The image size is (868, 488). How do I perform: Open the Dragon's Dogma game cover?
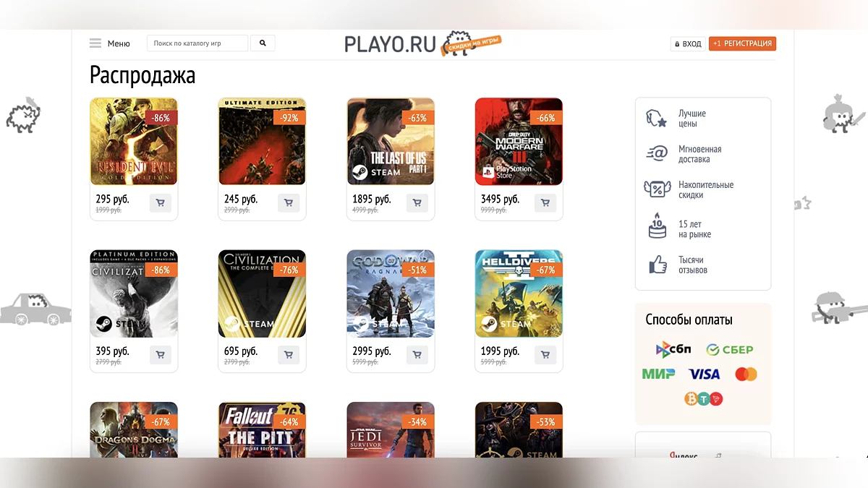[x=134, y=429]
